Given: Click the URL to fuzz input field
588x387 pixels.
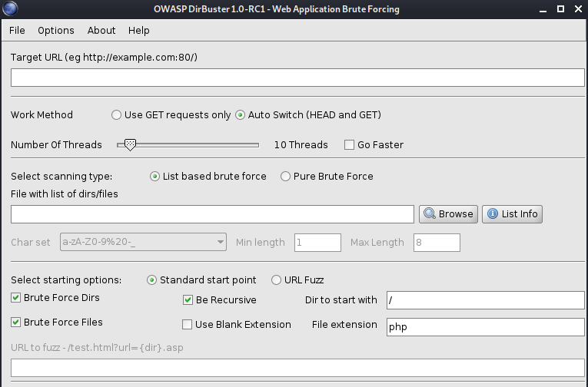Looking at the screenshot, I should coord(297,368).
